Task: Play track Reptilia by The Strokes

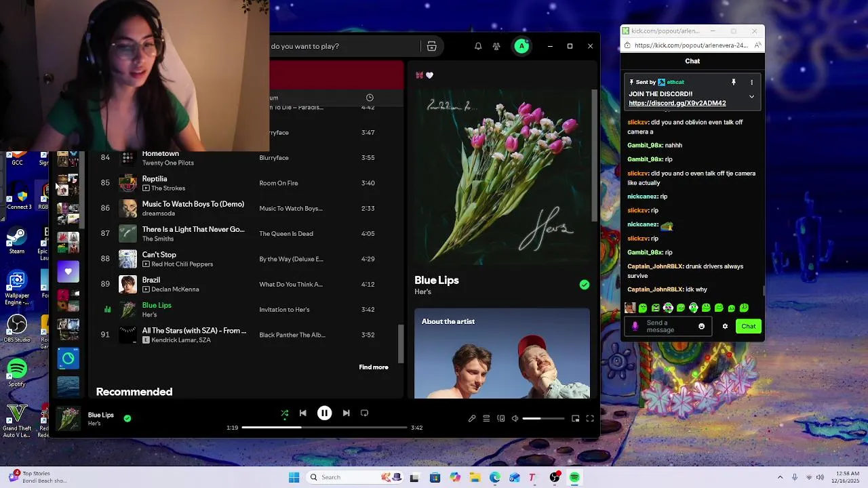Action: (247, 183)
